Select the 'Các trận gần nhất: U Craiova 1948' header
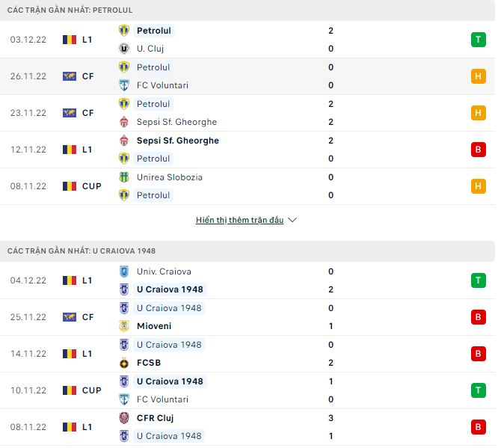This screenshot has height=448, width=498. [x=82, y=251]
